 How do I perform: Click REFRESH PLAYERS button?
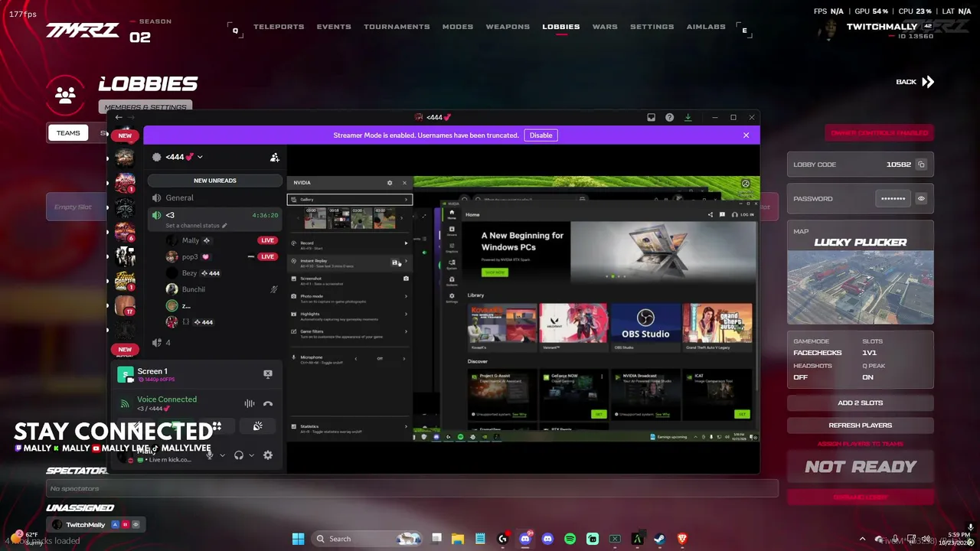[x=861, y=425]
